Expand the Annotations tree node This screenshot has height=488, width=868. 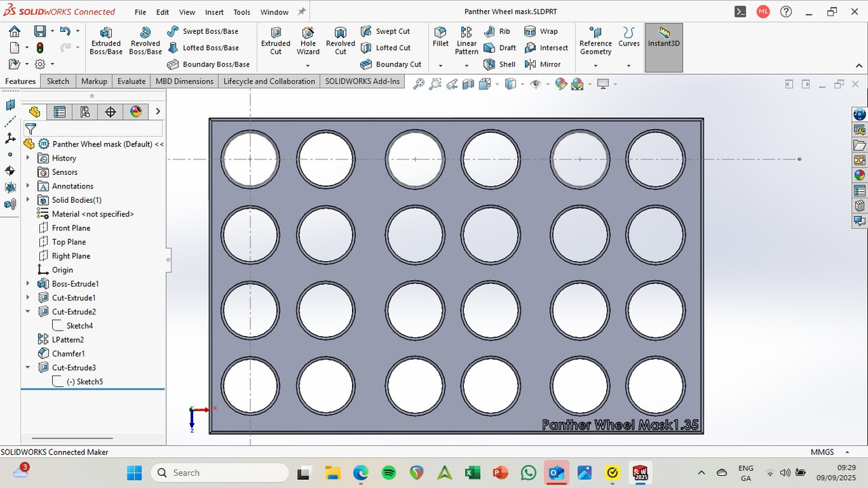click(28, 186)
